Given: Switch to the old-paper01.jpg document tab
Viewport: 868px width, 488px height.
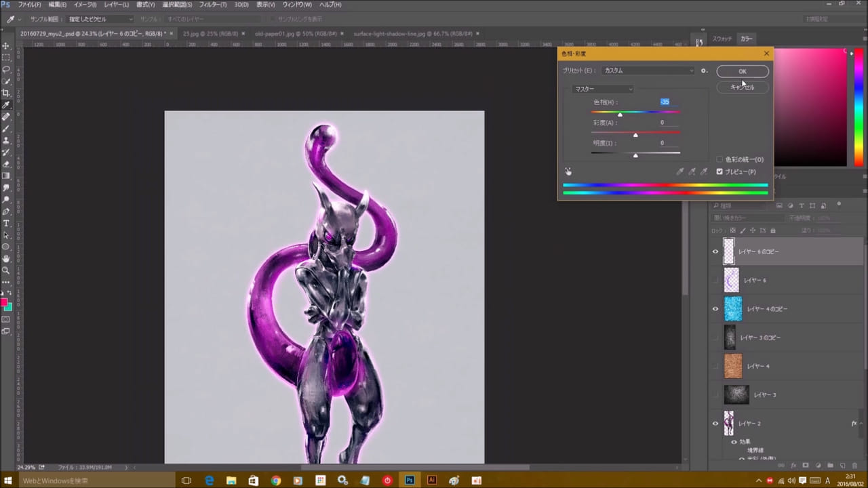Looking at the screenshot, I should pyautogui.click(x=296, y=33).
